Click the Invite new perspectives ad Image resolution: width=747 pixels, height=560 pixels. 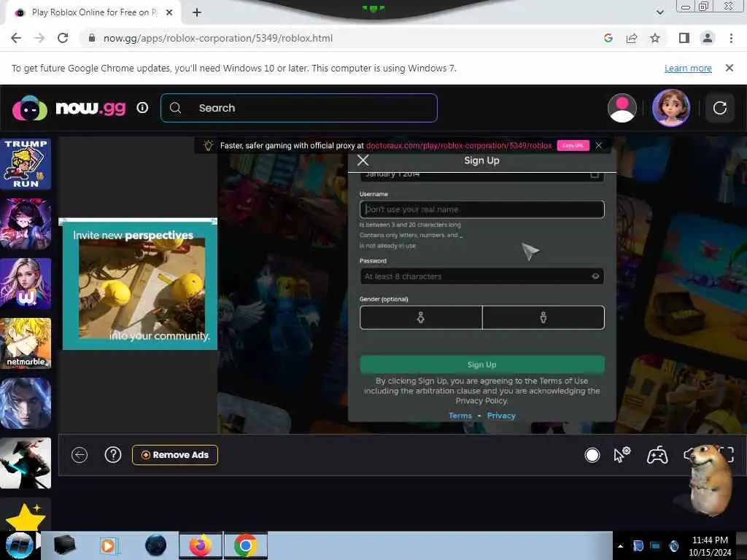tap(140, 284)
